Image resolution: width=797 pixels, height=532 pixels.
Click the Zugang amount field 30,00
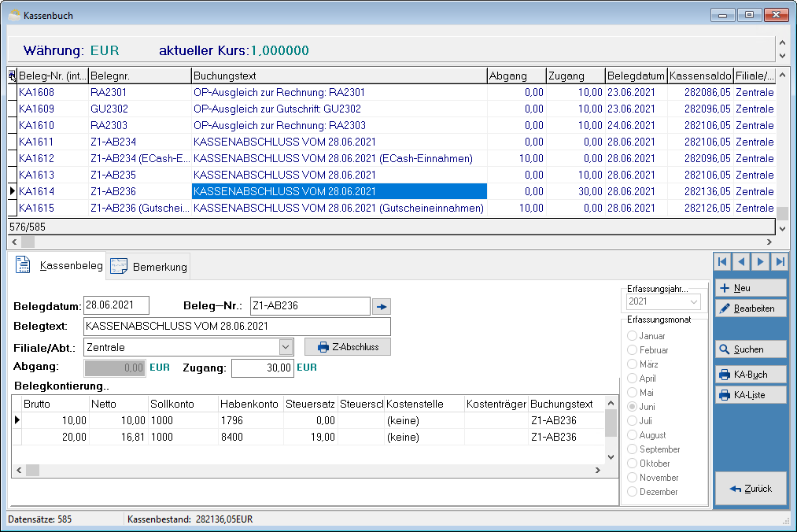point(263,368)
